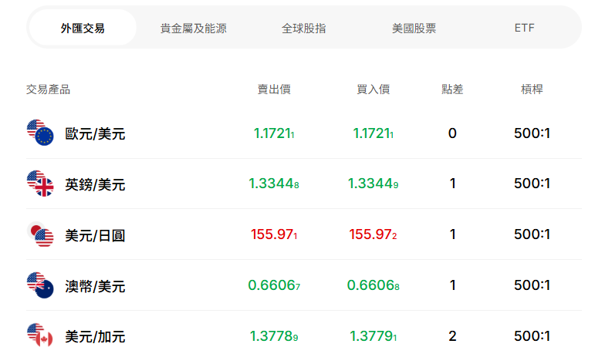
Task: Click the 美元/加元 flag pair icon
Action: [40, 335]
